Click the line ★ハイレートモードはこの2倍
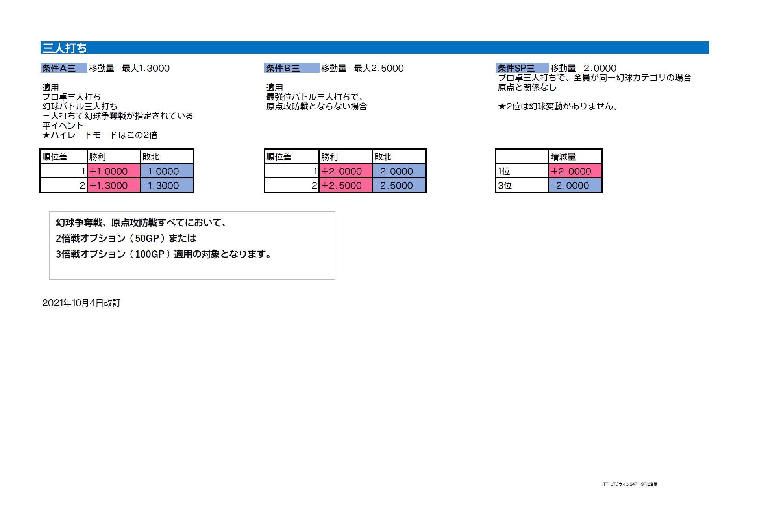768x532 pixels. (100, 135)
